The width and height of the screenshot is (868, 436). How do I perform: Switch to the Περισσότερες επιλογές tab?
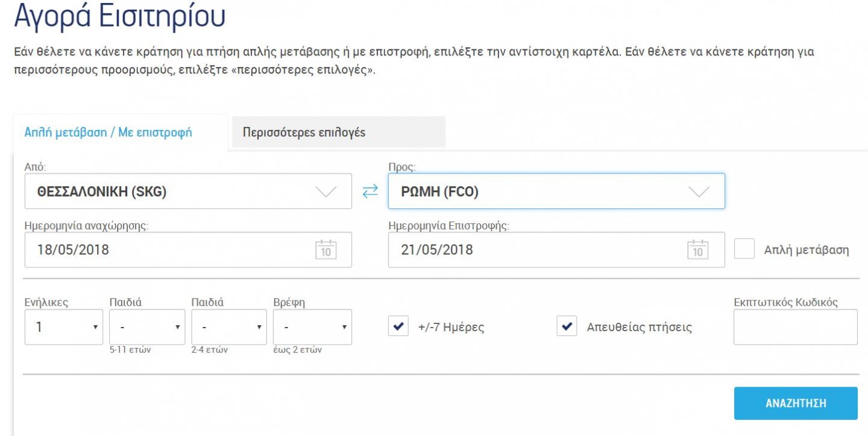(304, 132)
